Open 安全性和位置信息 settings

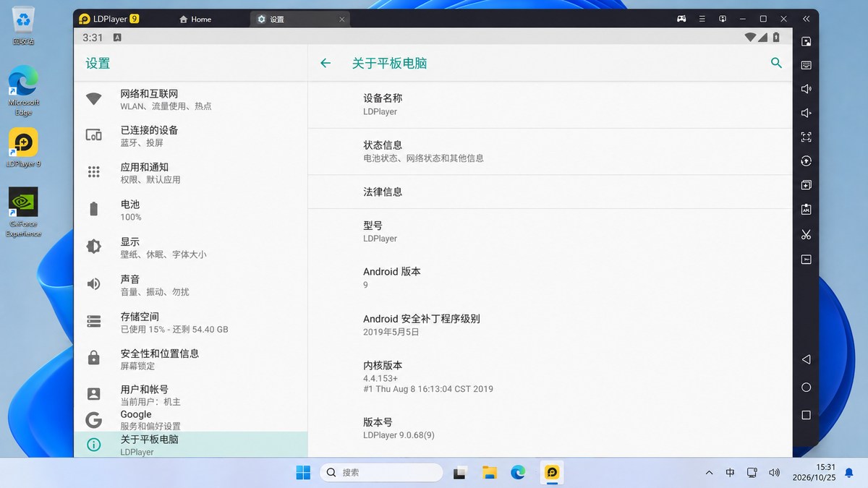(191, 359)
